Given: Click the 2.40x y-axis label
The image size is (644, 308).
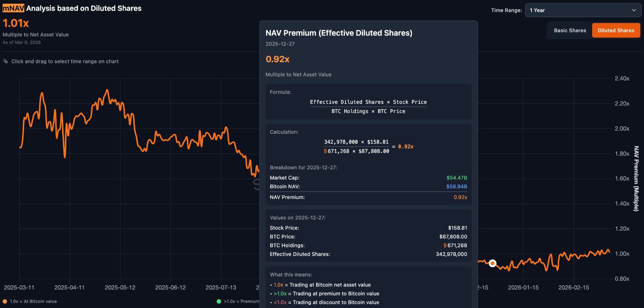Looking at the screenshot, I should click(622, 79).
